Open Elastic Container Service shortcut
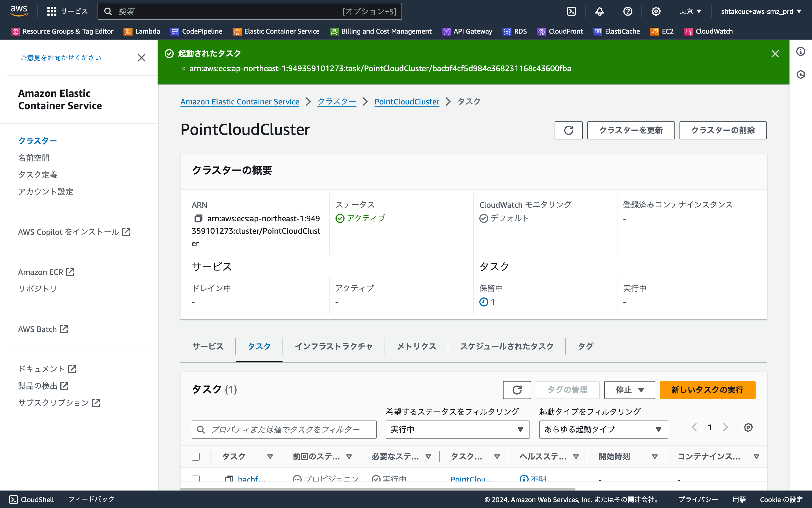This screenshot has height=508, width=812. (276, 31)
